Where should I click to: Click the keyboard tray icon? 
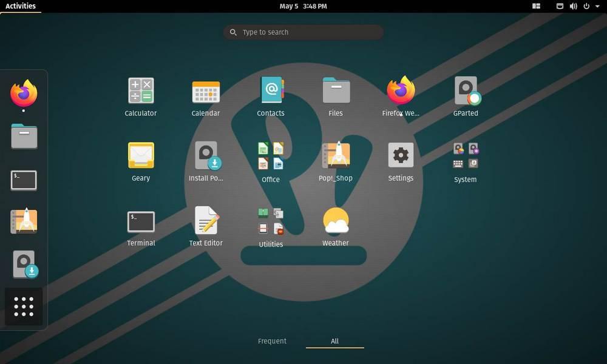click(x=560, y=6)
